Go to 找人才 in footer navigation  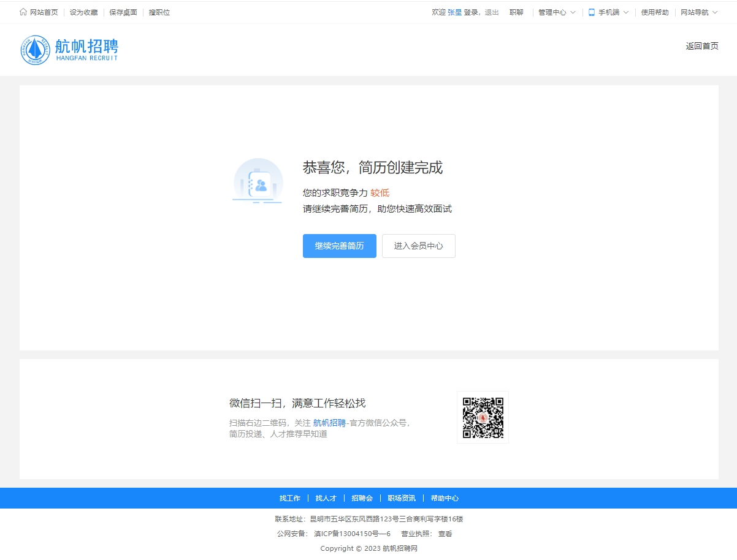(326, 498)
